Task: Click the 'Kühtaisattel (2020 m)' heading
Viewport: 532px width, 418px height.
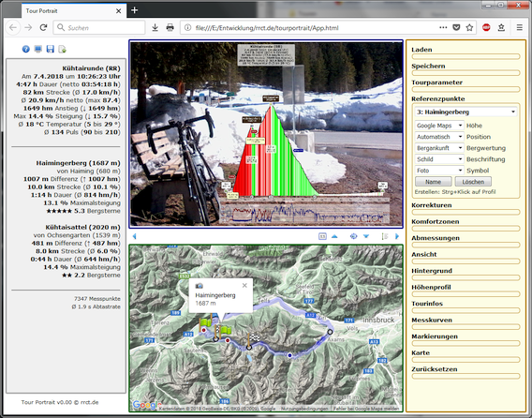Action: click(x=82, y=227)
